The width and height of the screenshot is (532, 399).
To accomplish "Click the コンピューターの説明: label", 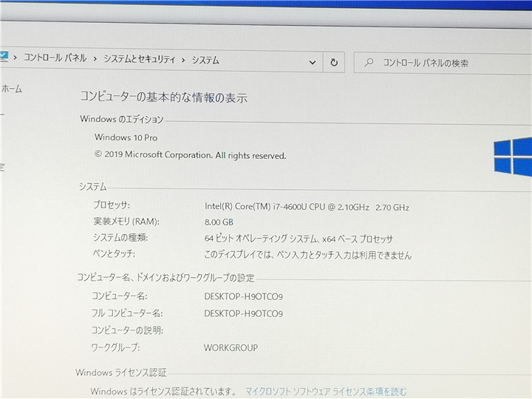I will (x=127, y=330).
